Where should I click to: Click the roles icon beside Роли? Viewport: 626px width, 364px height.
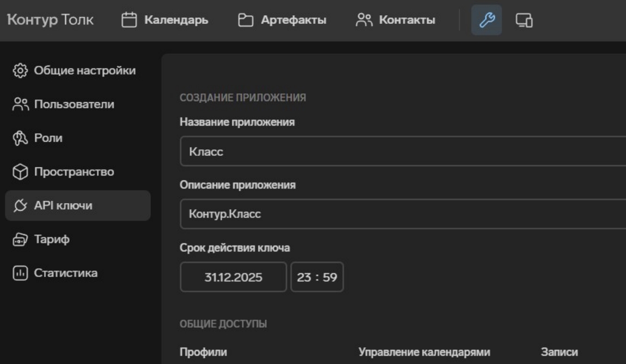[20, 138]
